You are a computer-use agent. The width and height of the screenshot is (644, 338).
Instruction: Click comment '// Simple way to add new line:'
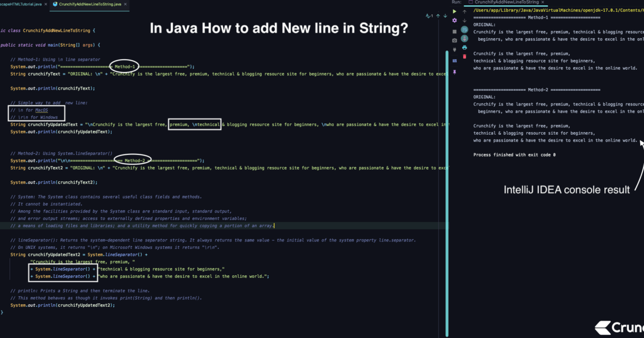[x=48, y=102]
